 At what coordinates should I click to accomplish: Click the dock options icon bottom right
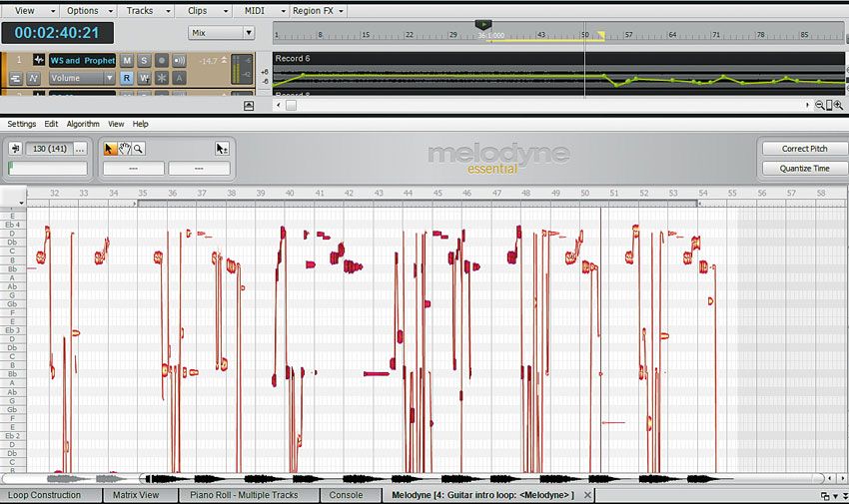[x=825, y=495]
